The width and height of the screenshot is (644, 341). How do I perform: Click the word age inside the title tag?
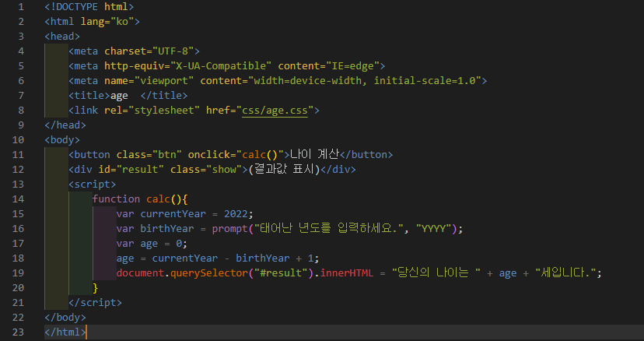click(119, 96)
